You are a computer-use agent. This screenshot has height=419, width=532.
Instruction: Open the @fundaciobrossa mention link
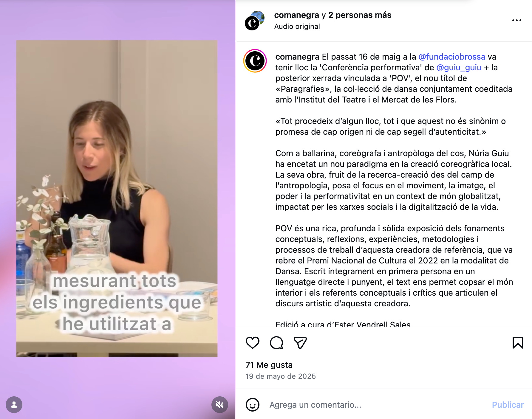point(452,57)
